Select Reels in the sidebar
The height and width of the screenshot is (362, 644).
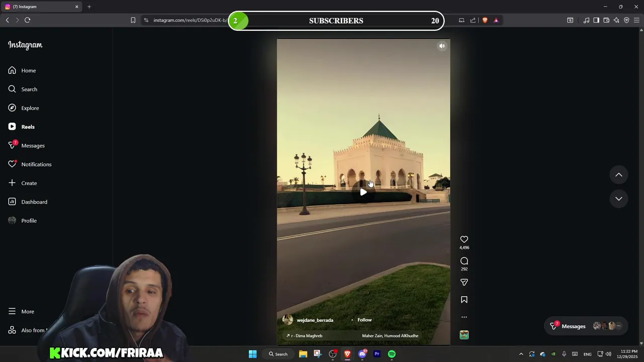(x=22, y=127)
